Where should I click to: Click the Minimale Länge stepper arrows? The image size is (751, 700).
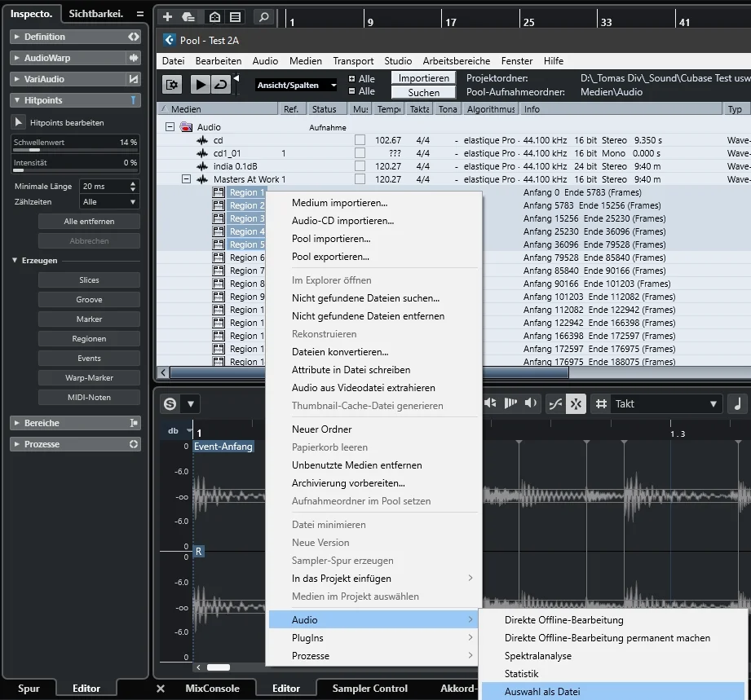point(133,187)
